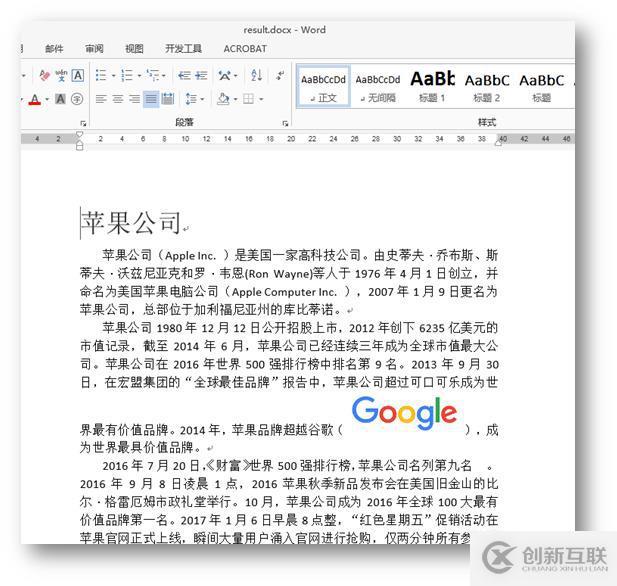Viewport: 617px width, 586px height.
Task: Click the Enclose Characters circled icon
Action: pos(77,99)
